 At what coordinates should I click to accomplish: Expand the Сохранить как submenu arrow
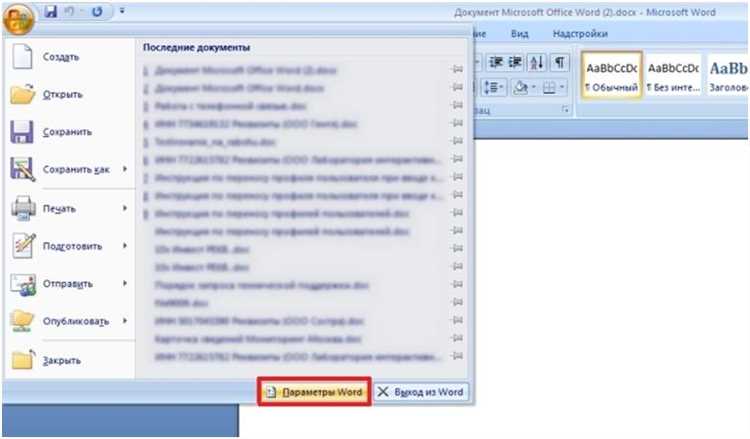tap(125, 169)
